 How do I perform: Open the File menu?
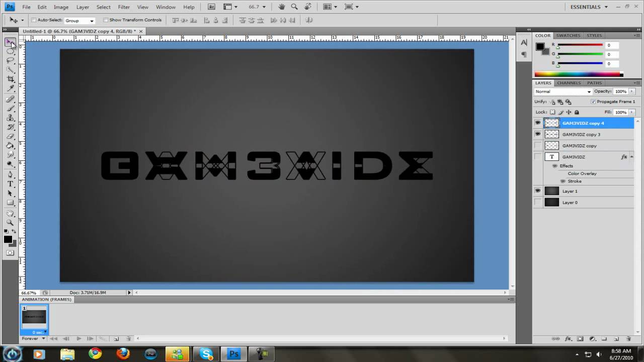26,7
